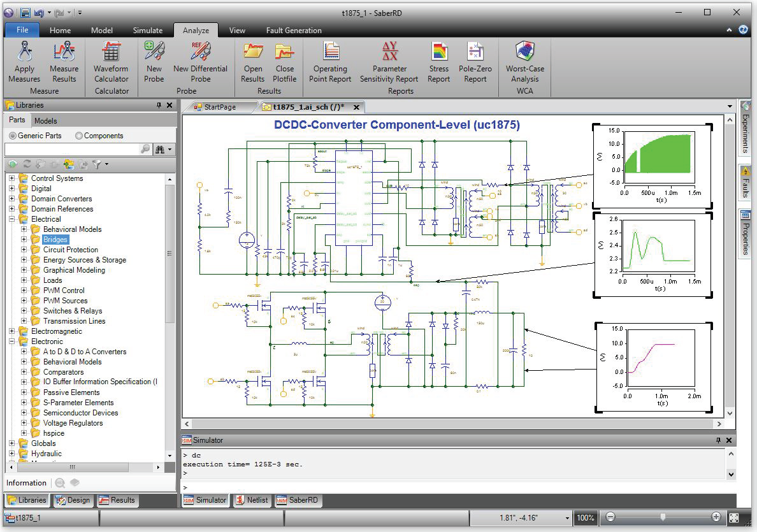This screenshot has height=532, width=757.
Task: Click the Save icon in title bar
Action: pos(25,13)
